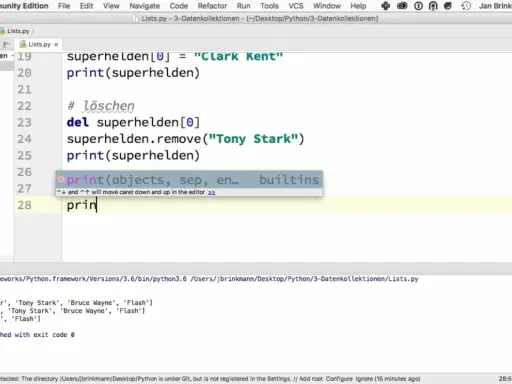Click the superhelden.remove("Tony Stark") line
512x384 pixels.
(186, 139)
